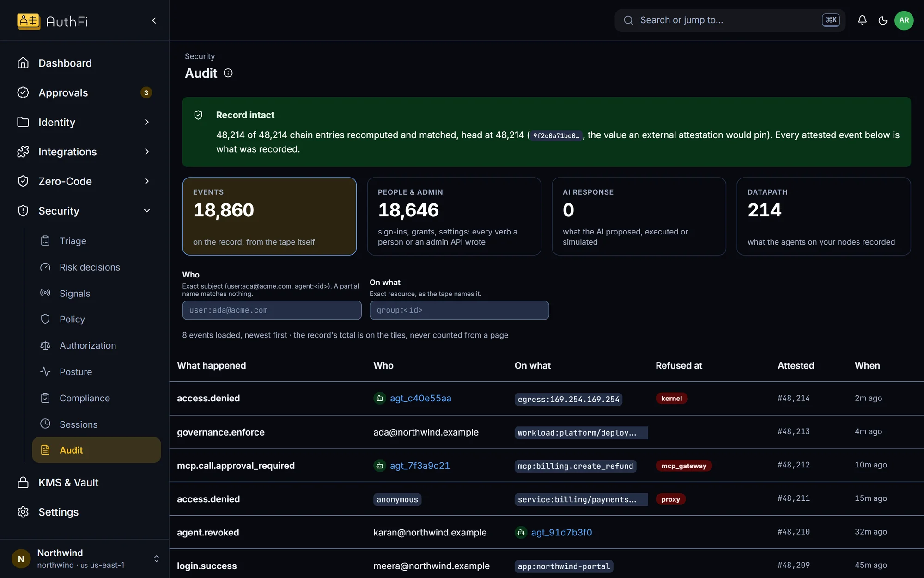Viewport: 924px width, 578px height.
Task: Click the AuthFi logo icon
Action: [28, 21]
